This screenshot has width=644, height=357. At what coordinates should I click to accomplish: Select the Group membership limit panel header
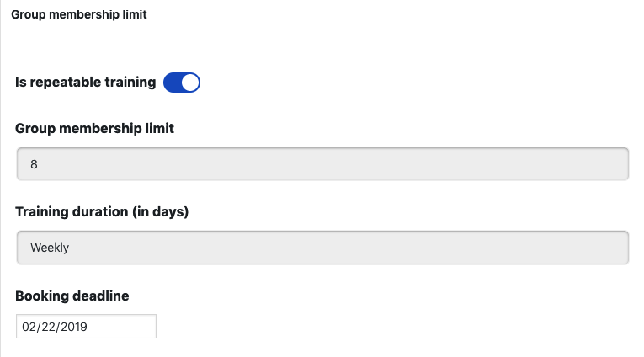(x=79, y=14)
